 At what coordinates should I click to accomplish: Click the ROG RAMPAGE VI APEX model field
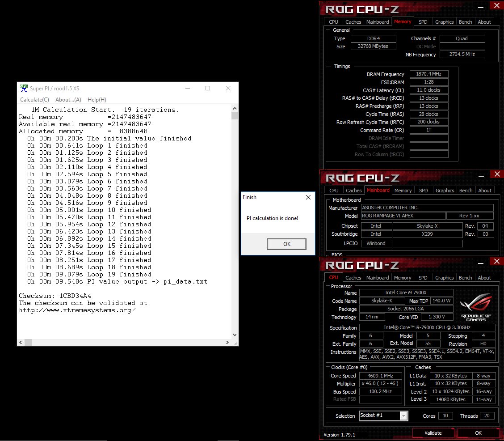click(x=403, y=216)
